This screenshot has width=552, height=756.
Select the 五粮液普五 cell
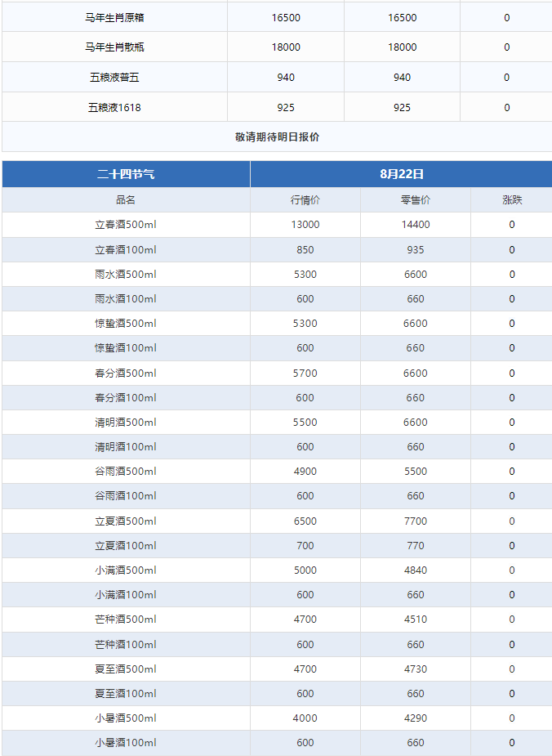click(114, 78)
